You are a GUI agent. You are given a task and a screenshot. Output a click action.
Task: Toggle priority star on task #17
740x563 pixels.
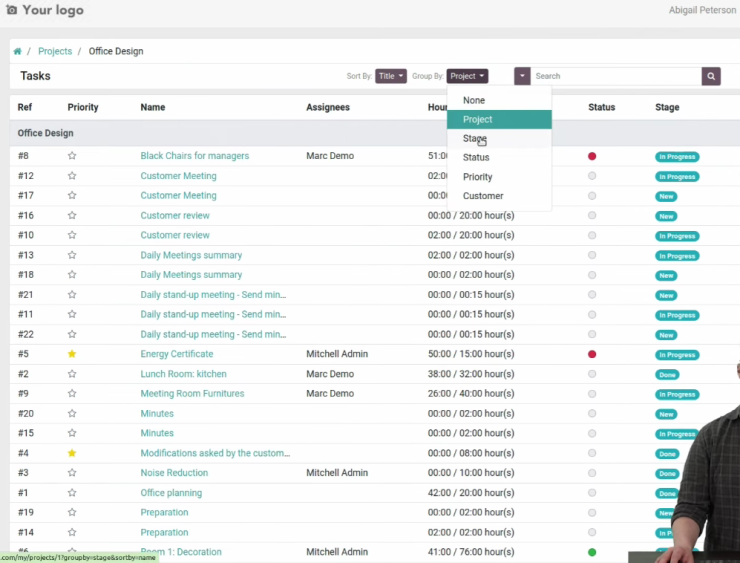[x=72, y=195]
